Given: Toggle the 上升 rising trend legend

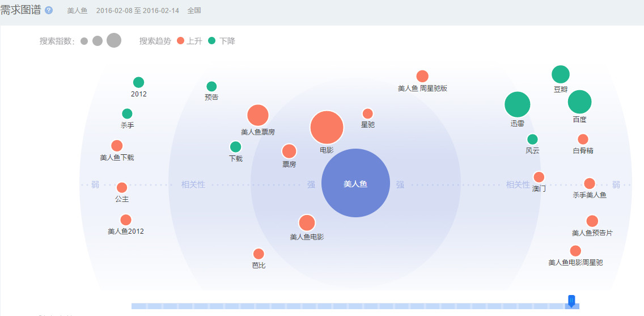Looking at the screenshot, I should [189, 41].
